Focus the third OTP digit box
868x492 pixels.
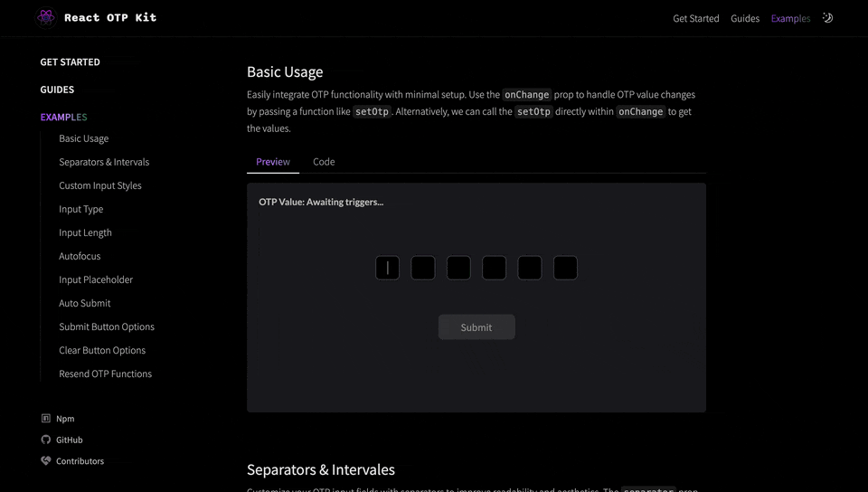pyautogui.click(x=458, y=268)
